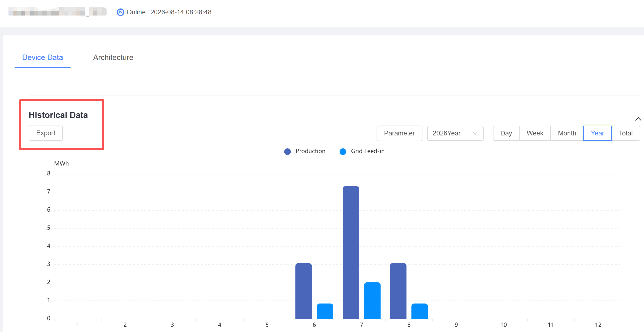Screen dimensions: 644x332
Task: Select the Week time range
Action: [535, 133]
